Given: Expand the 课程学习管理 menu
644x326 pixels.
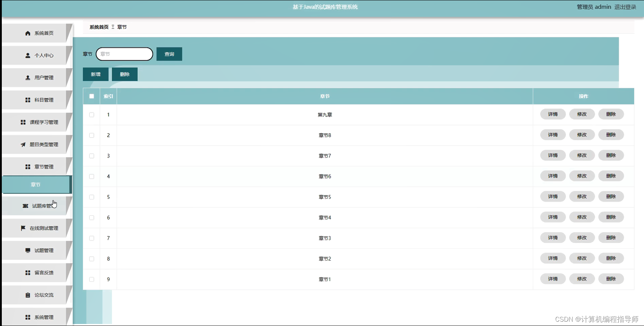Looking at the screenshot, I should (x=37, y=122).
